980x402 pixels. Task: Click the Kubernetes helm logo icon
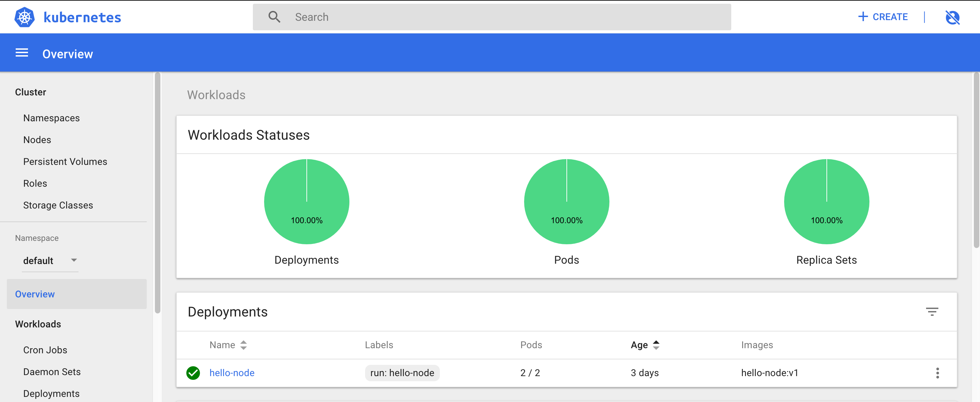[24, 17]
